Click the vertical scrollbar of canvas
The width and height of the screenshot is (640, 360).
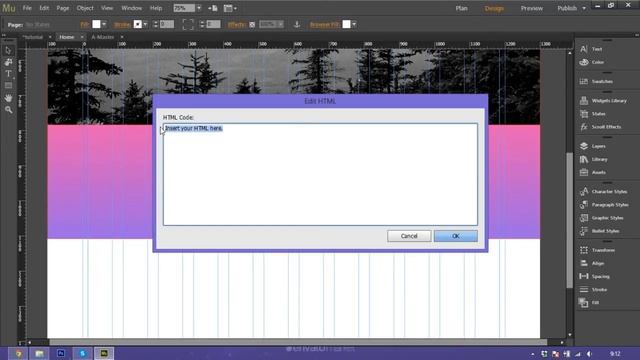pyautogui.click(x=569, y=220)
